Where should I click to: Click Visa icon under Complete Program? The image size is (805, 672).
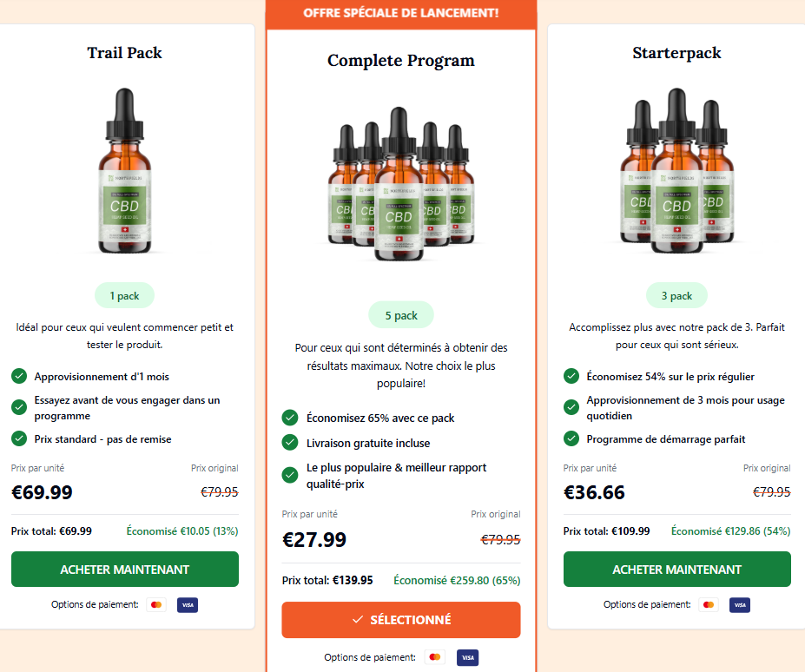click(x=468, y=657)
